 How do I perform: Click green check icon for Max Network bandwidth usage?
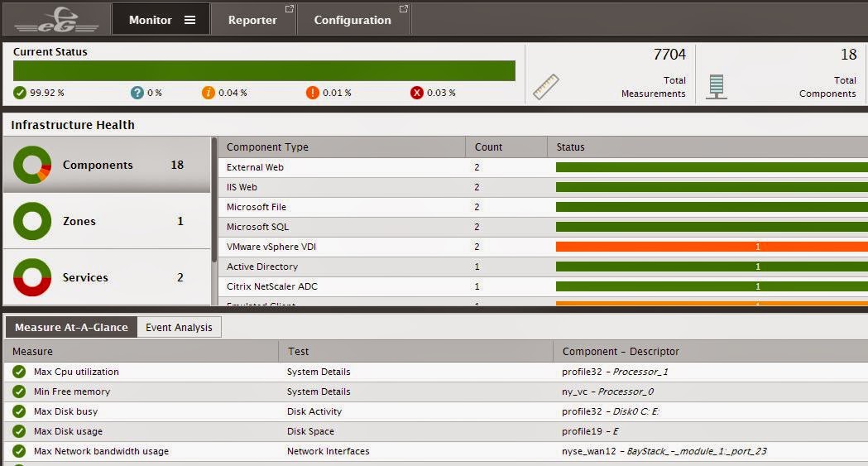tap(19, 452)
